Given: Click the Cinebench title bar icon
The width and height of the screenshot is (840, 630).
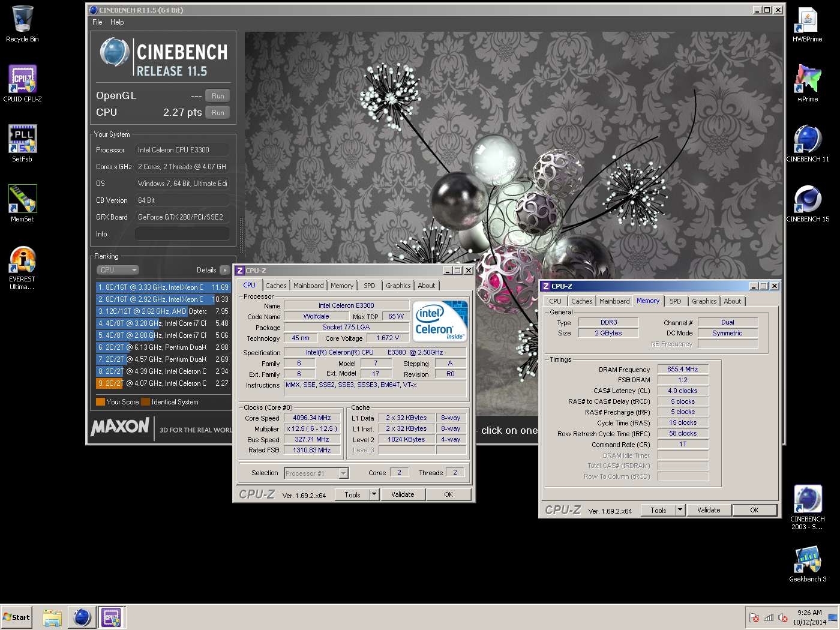Looking at the screenshot, I should point(93,10).
